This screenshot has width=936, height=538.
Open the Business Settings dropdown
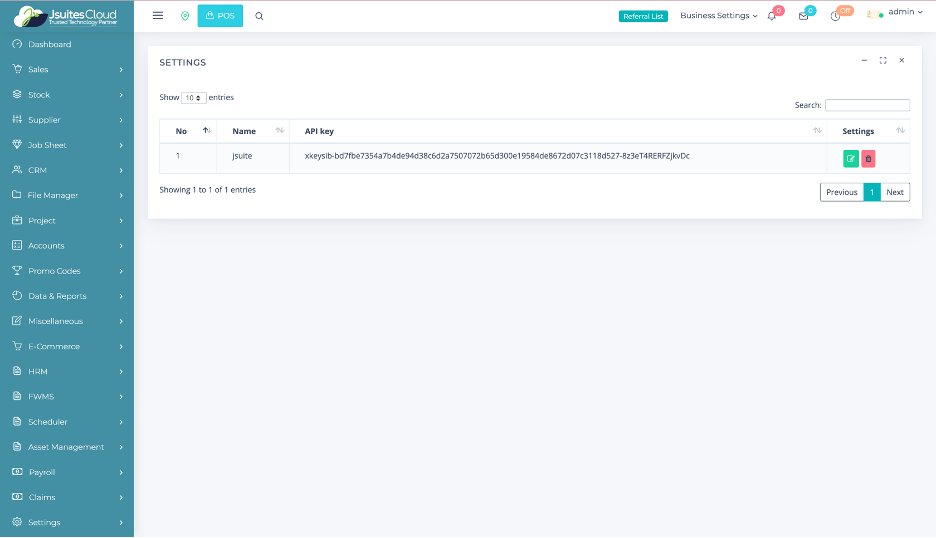(x=719, y=16)
